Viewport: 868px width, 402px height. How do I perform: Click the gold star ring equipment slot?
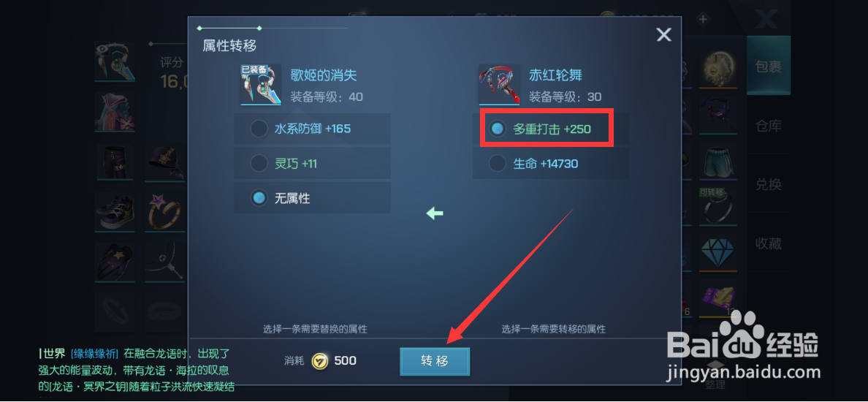pos(164,211)
